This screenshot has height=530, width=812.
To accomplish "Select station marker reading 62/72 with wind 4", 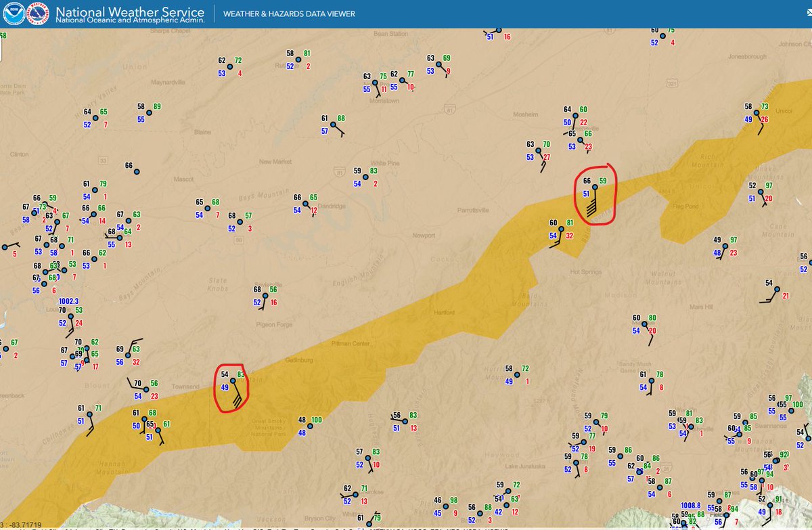I will tap(230, 67).
